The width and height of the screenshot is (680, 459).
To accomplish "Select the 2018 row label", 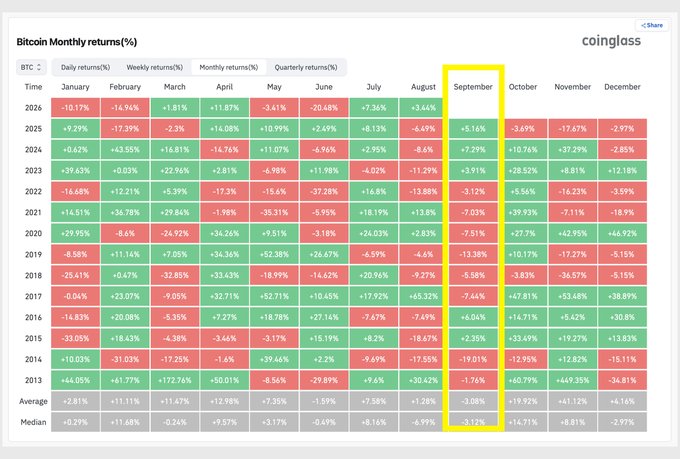I will pyautogui.click(x=33, y=275).
